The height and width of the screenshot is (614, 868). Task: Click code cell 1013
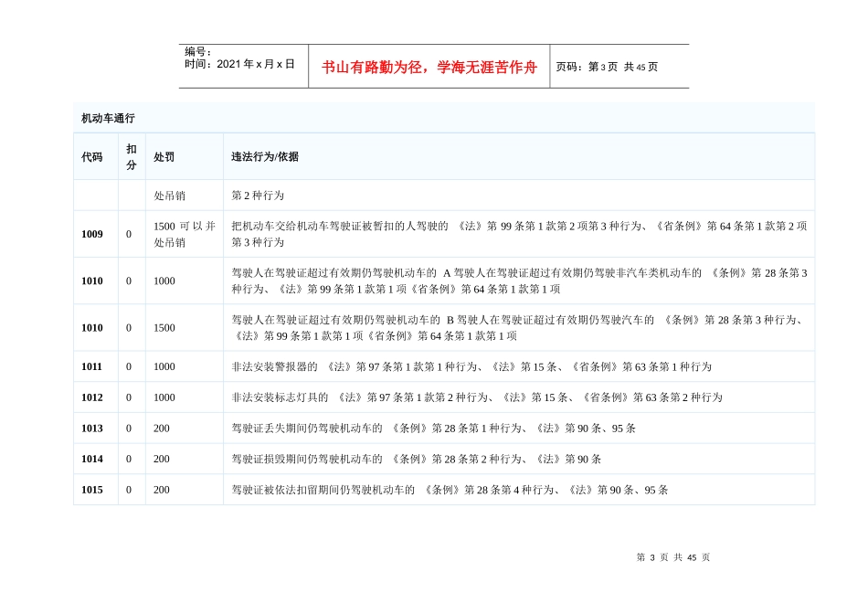point(92,428)
